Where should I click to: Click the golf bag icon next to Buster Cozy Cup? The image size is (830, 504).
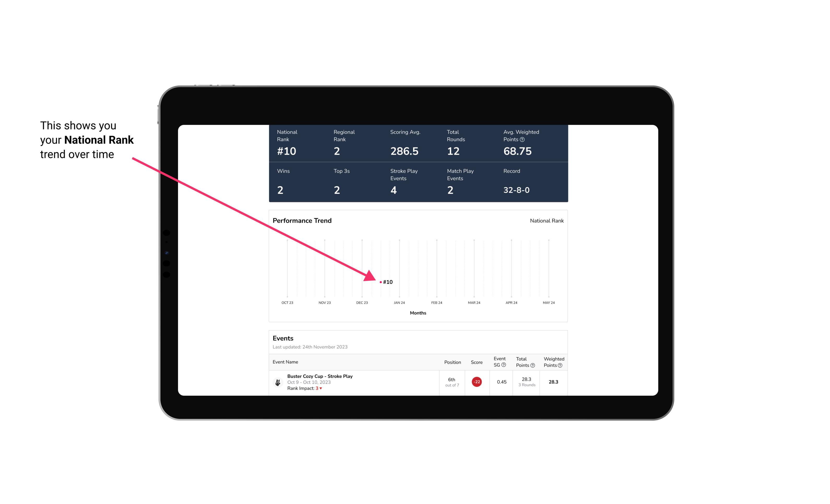click(278, 381)
